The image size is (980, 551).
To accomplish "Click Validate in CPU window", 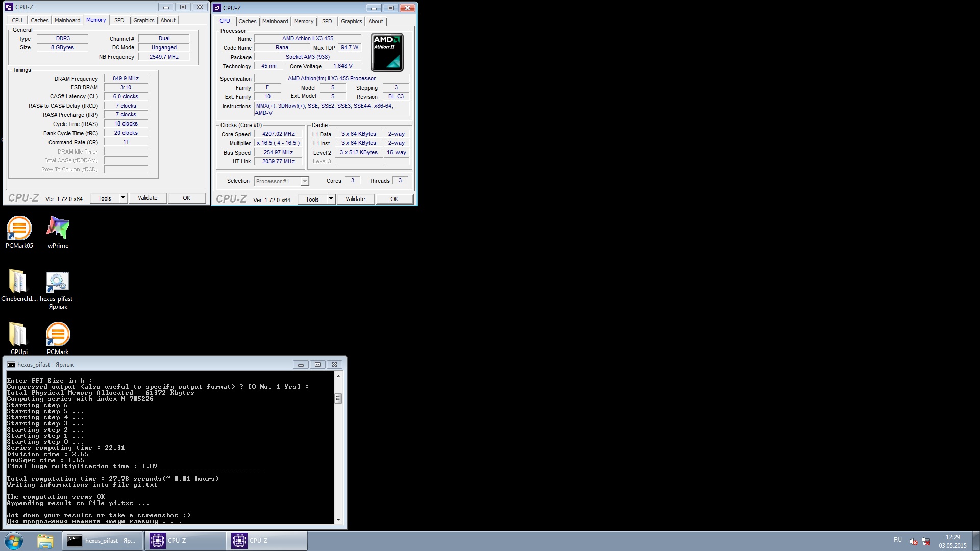I will click(355, 199).
